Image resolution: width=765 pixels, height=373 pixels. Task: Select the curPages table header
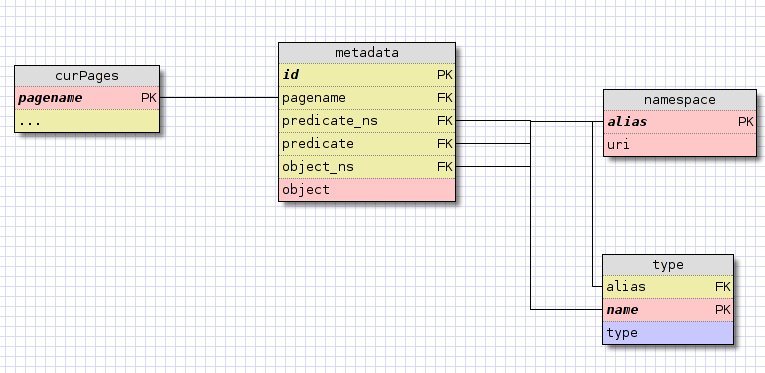coord(87,76)
